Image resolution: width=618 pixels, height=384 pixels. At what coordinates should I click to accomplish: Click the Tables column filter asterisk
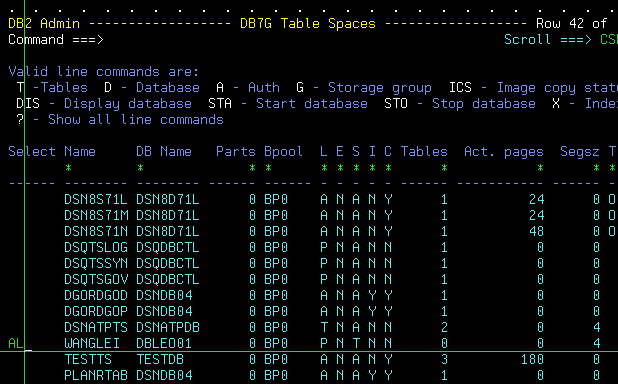coord(444,168)
